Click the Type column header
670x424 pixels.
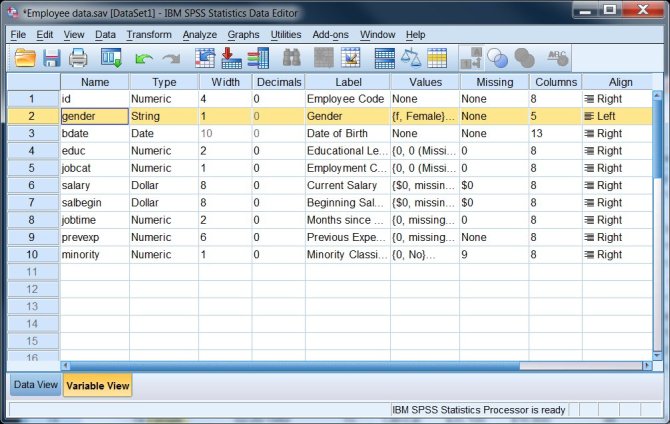(x=164, y=82)
